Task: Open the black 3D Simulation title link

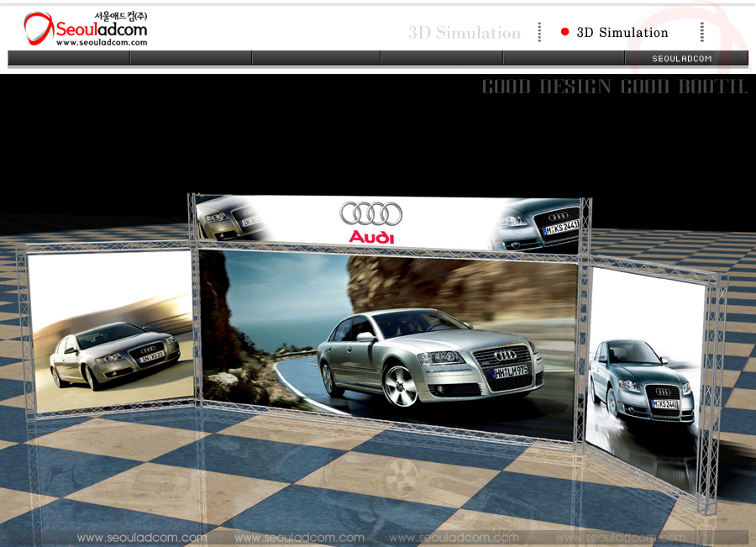Action: click(622, 33)
